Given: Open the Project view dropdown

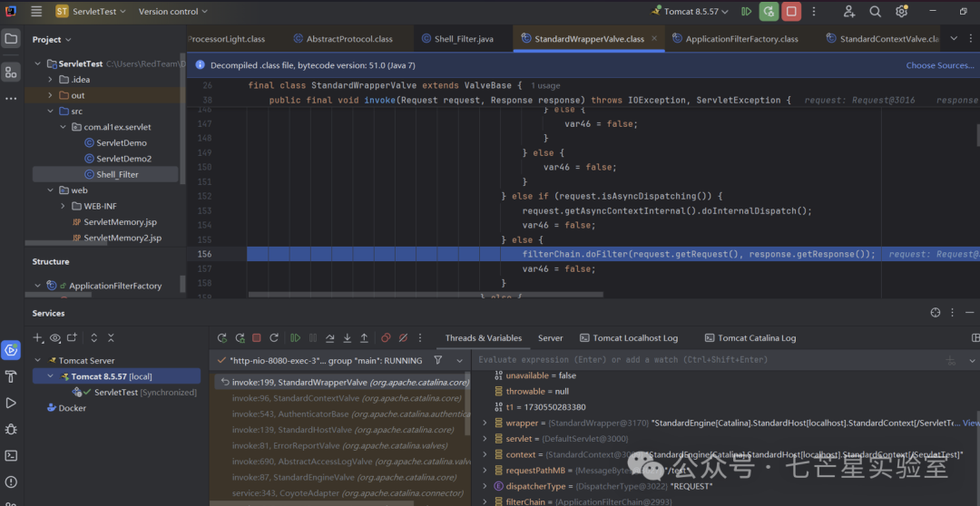Looking at the screenshot, I should coord(52,39).
